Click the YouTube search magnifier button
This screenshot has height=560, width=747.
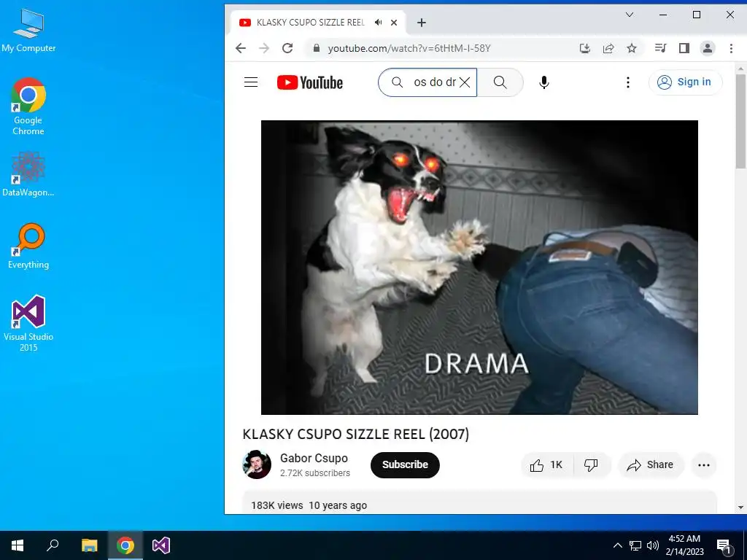click(500, 82)
